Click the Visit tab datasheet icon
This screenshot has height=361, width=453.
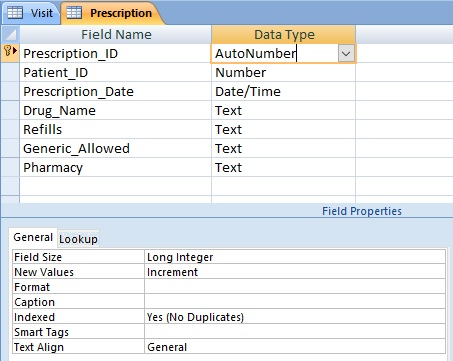click(15, 13)
